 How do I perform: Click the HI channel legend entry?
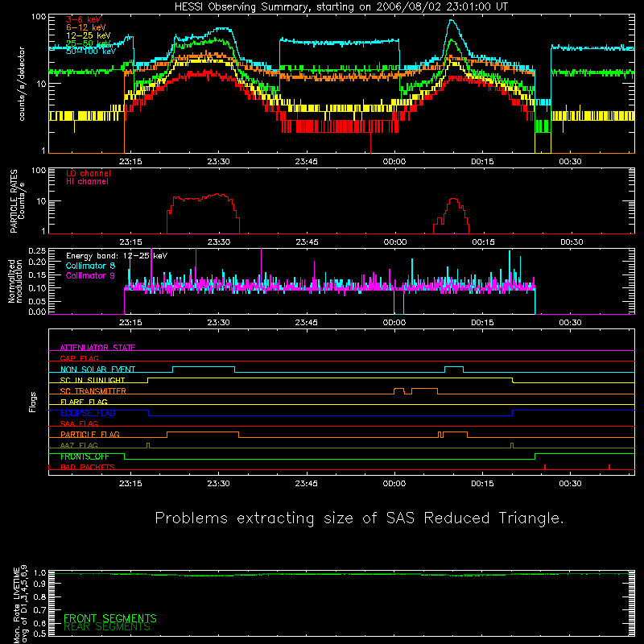click(x=87, y=182)
